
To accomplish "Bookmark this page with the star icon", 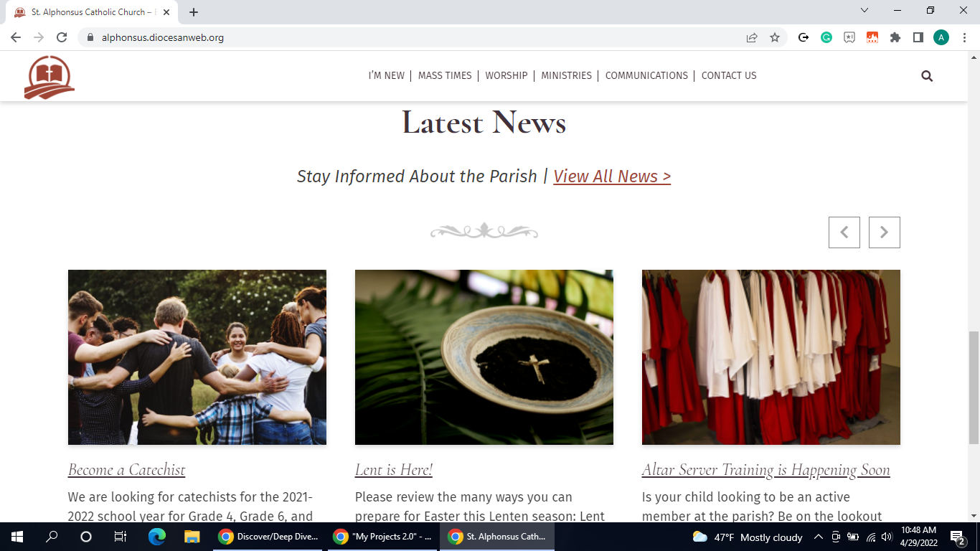I will [775, 38].
